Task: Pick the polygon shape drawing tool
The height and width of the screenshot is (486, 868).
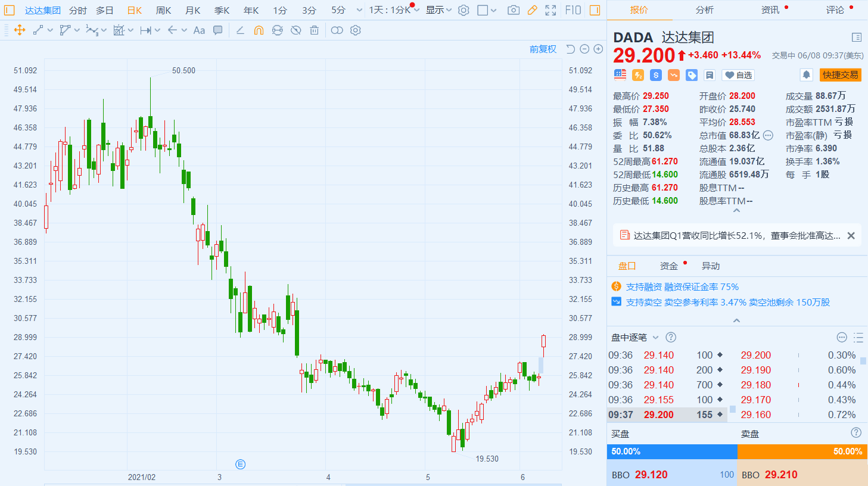Action: pos(65,30)
